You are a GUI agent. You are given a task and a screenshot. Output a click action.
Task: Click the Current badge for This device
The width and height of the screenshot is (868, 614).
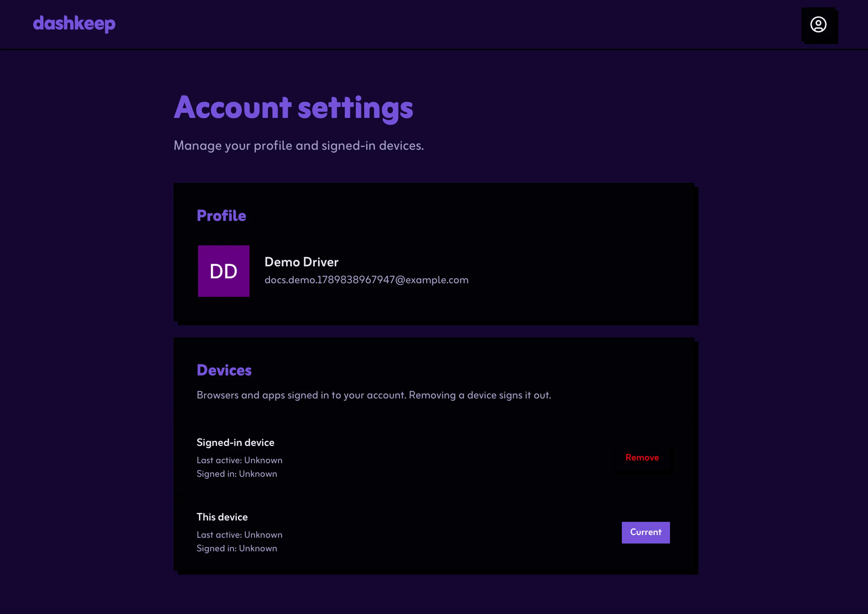pos(646,532)
